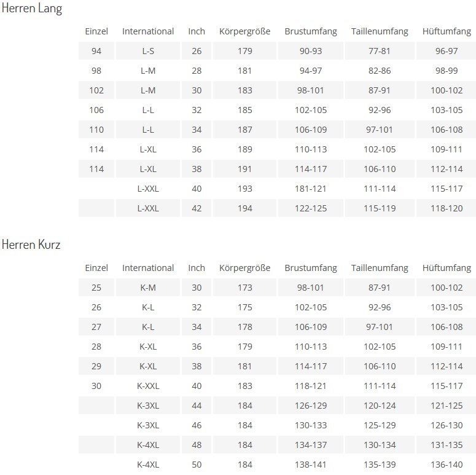Click the Einzel 94 cell
476x475 pixels.
96,51
